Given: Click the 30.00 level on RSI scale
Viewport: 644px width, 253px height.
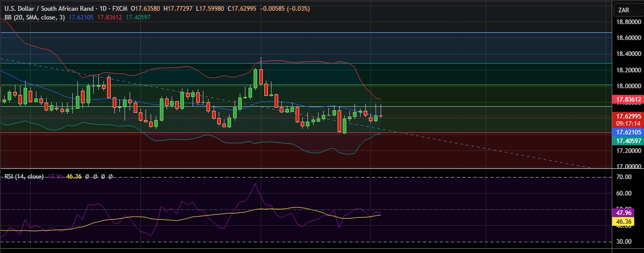Looking at the screenshot, I should [623, 241].
